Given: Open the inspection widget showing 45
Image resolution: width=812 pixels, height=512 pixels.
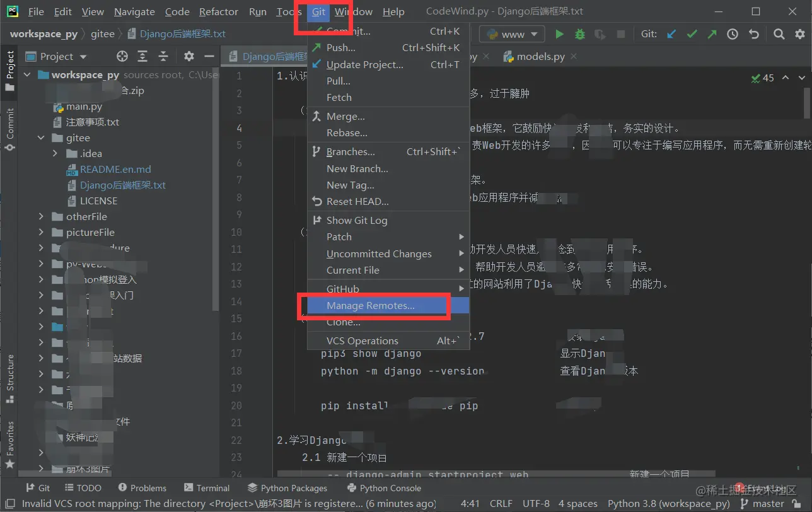Looking at the screenshot, I should [x=763, y=78].
